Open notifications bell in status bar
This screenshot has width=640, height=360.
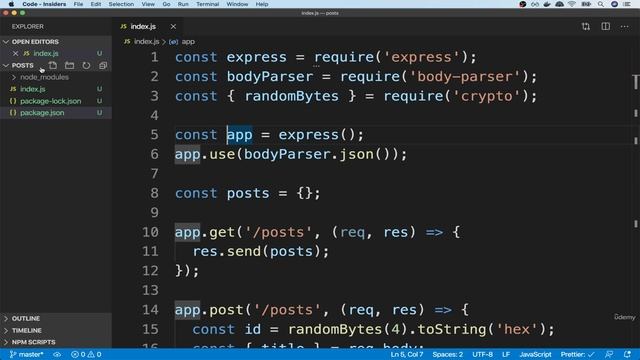[627, 354]
